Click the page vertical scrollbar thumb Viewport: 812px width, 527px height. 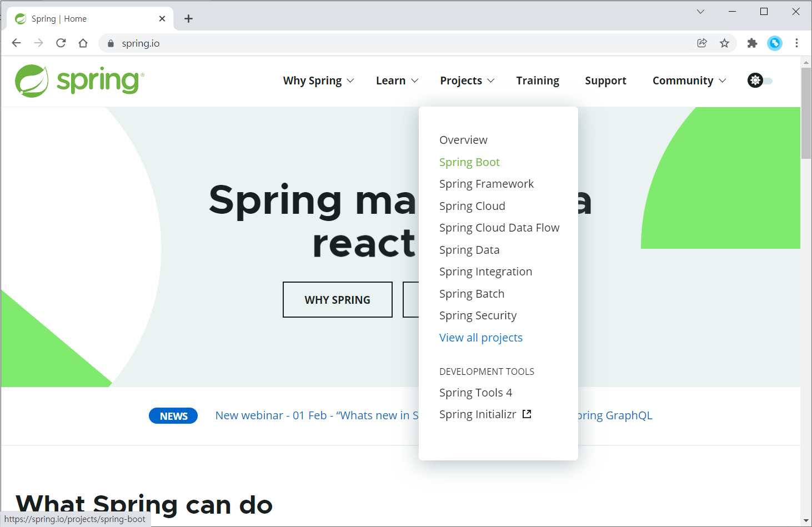pyautogui.click(x=806, y=113)
